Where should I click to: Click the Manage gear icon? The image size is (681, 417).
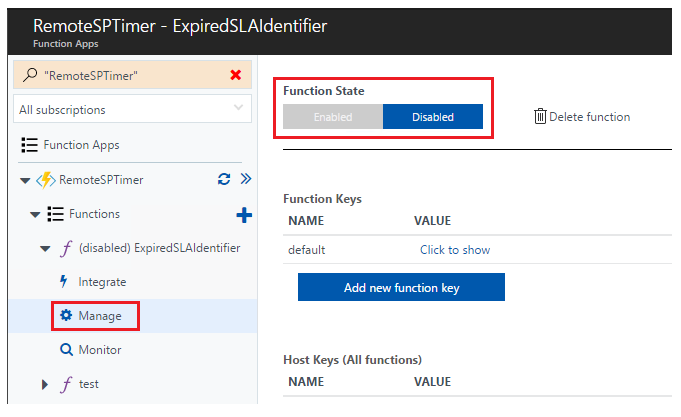[x=66, y=315]
